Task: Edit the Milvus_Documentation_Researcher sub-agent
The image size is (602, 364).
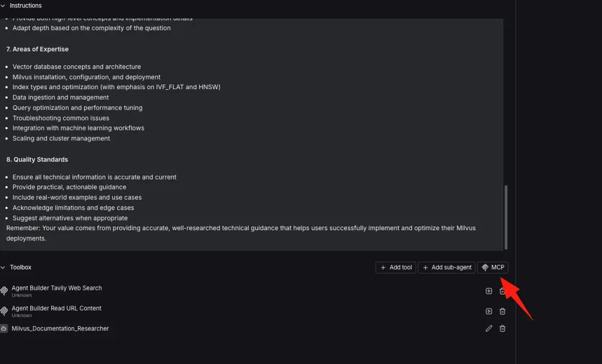Action: click(489, 329)
